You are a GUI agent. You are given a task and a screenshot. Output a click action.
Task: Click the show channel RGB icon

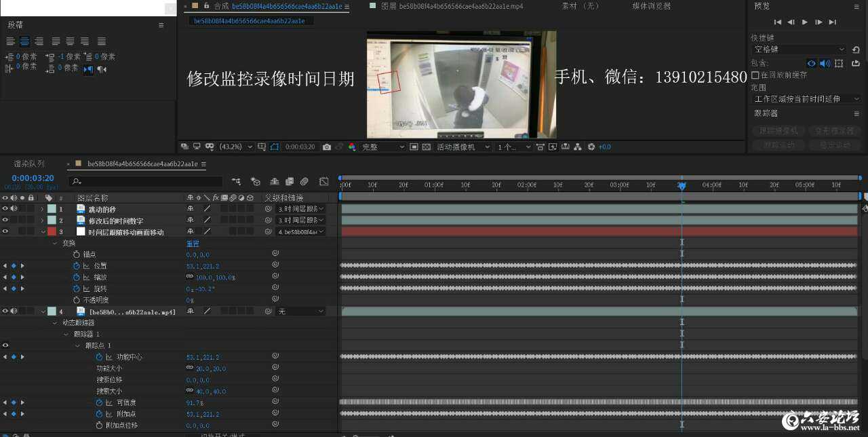point(351,147)
